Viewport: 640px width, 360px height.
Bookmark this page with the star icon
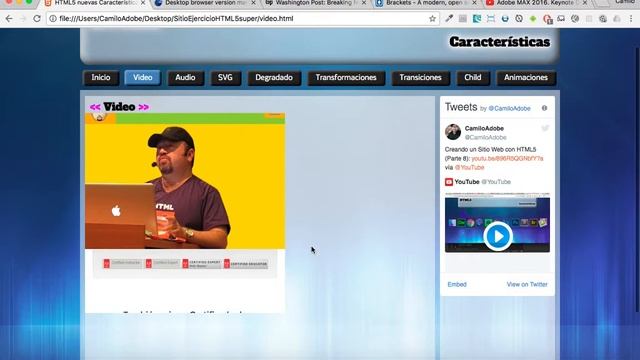(432, 18)
